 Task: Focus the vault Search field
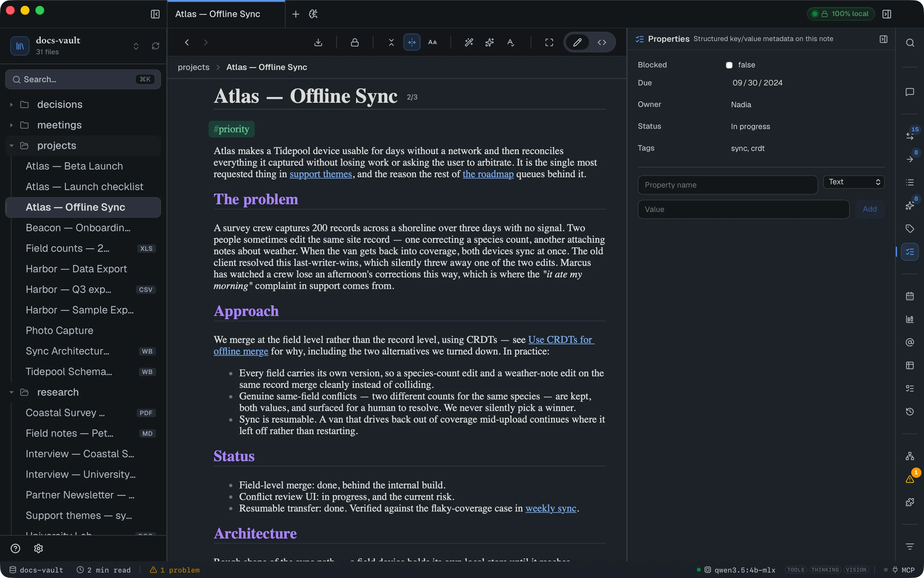click(x=83, y=80)
